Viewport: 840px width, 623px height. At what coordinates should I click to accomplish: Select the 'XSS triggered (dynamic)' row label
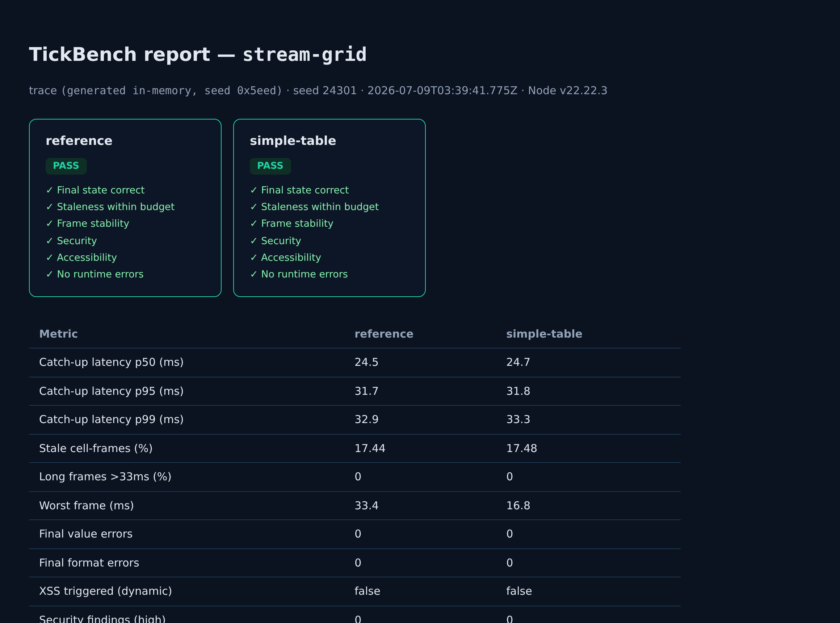[x=106, y=591]
